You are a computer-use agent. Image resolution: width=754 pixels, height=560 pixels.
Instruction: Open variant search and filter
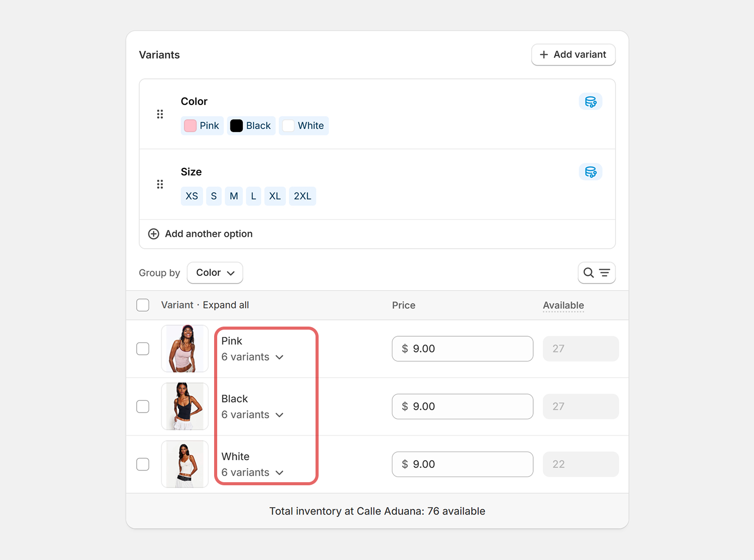point(596,273)
